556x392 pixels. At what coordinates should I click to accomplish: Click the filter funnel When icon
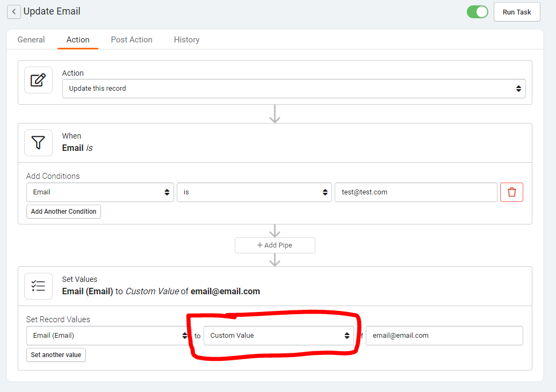(38, 143)
